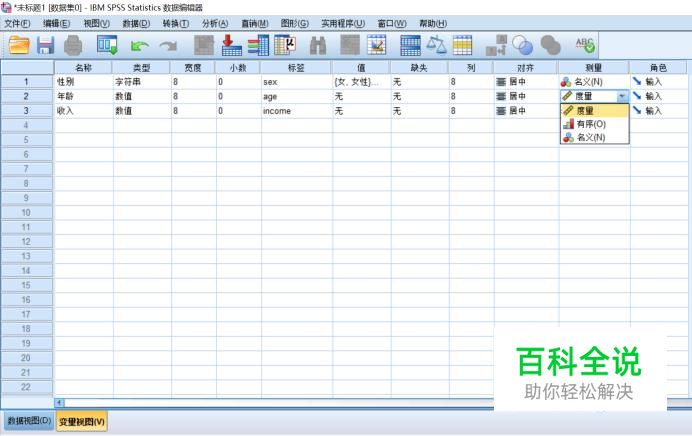This screenshot has width=692, height=436.
Task: Click the 缺失 column header
Action: click(419, 68)
